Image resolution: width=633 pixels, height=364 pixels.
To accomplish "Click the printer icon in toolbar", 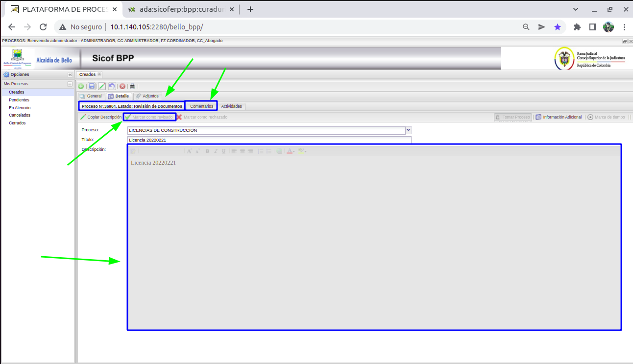I will tap(132, 86).
